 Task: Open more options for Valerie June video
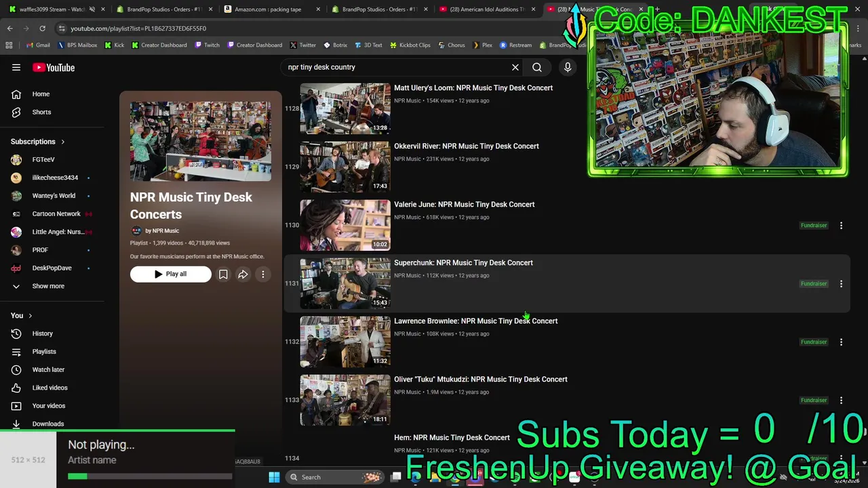[841, 225]
